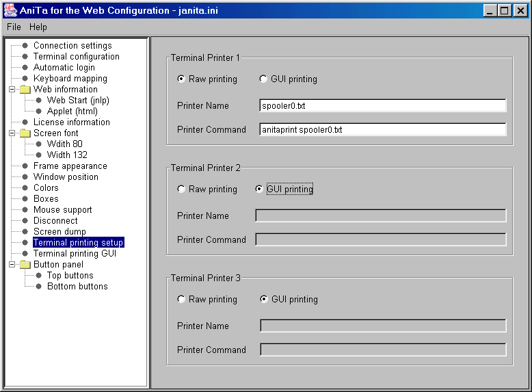
Task: Click the Web information folder icon
Action: coord(25,90)
